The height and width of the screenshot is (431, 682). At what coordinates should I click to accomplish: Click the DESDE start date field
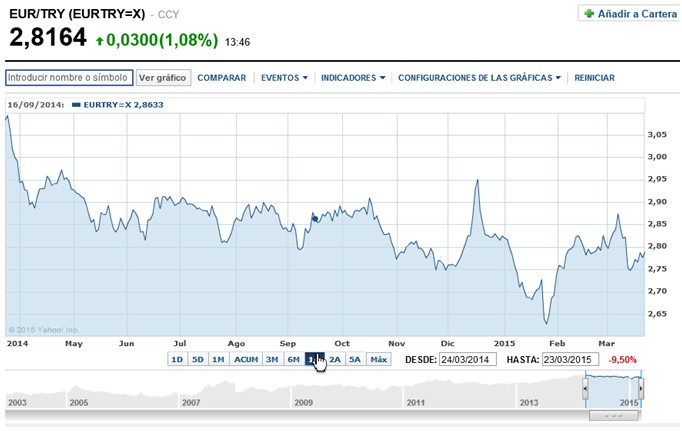coord(468,360)
